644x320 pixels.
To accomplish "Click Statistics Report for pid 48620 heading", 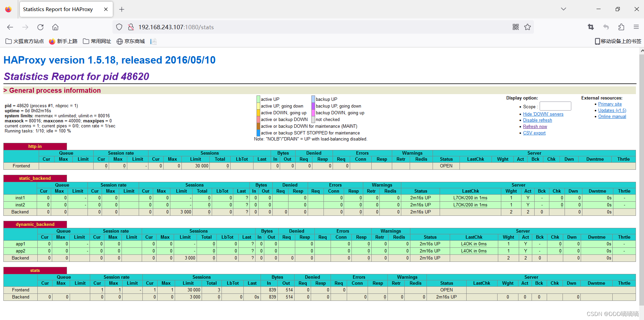I will click(x=76, y=77).
